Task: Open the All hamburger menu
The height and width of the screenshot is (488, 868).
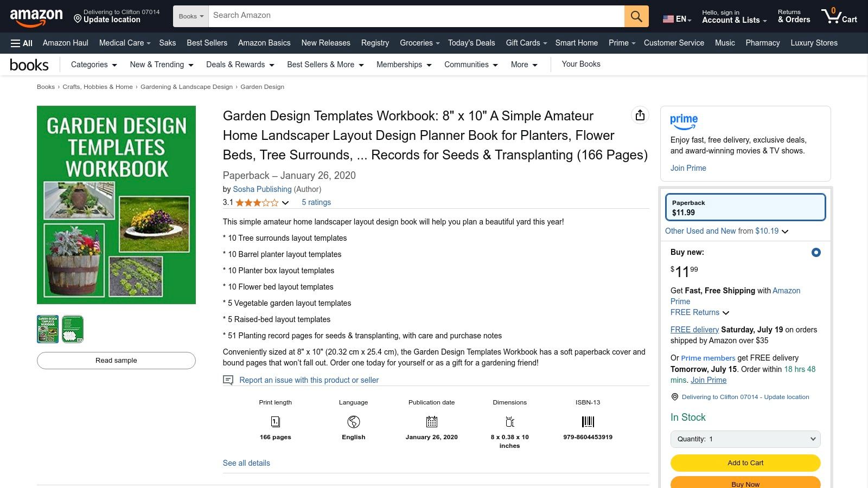Action: (x=22, y=43)
